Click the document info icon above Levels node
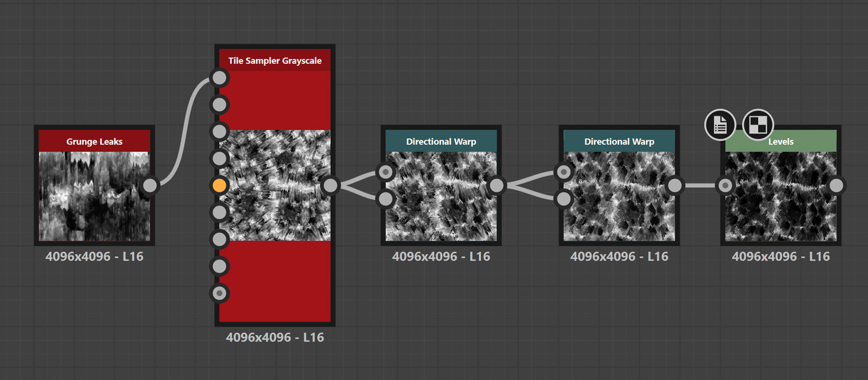The image size is (868, 380). (x=720, y=125)
